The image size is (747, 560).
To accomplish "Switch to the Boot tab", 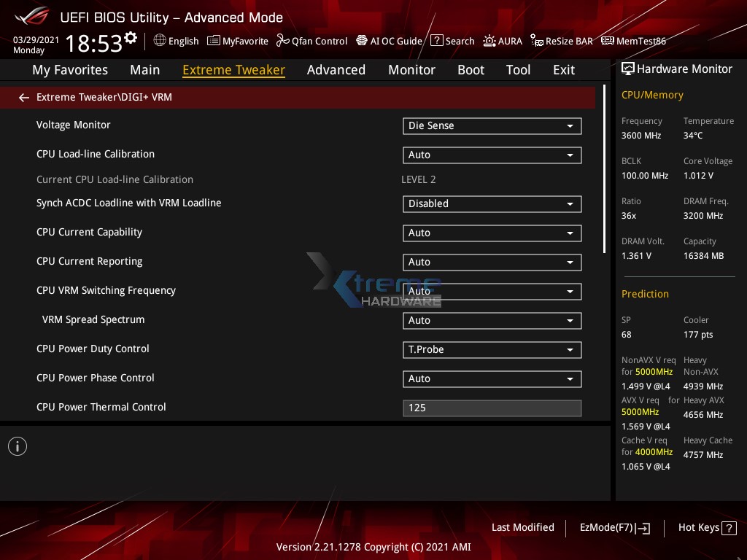I will coord(471,69).
